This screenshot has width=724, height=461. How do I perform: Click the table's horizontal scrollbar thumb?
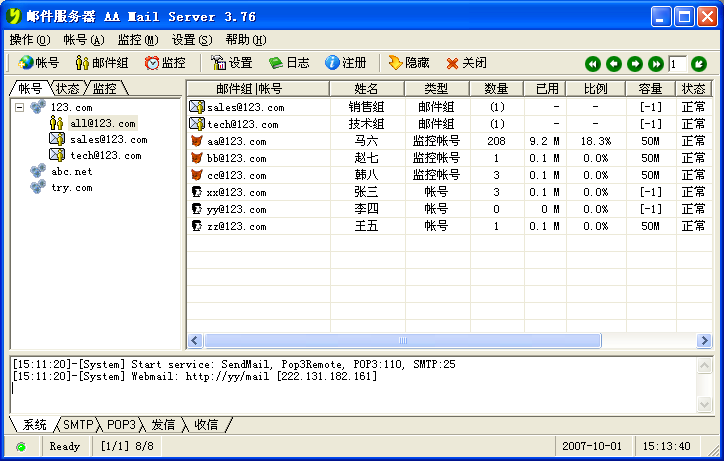[403, 341]
